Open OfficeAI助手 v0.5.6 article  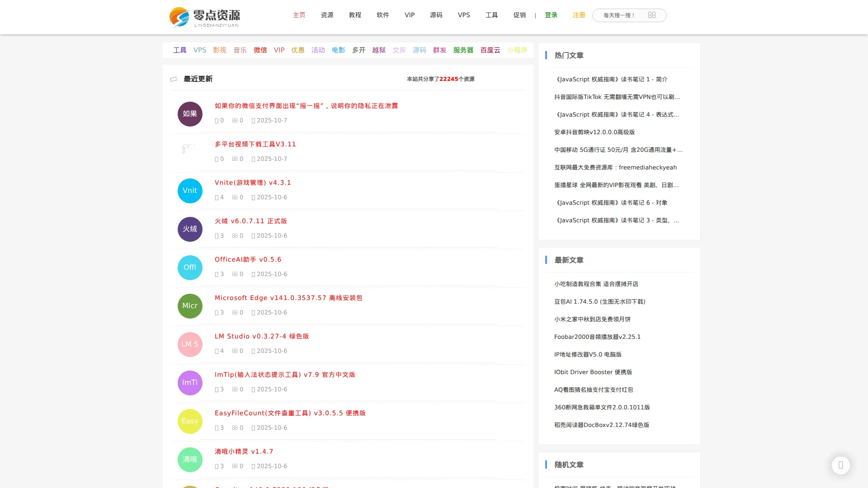pos(248,259)
